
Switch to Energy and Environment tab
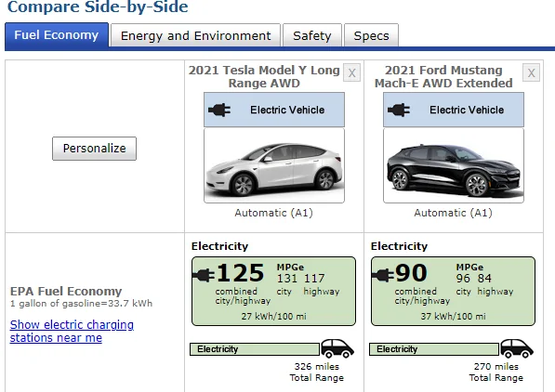click(195, 35)
